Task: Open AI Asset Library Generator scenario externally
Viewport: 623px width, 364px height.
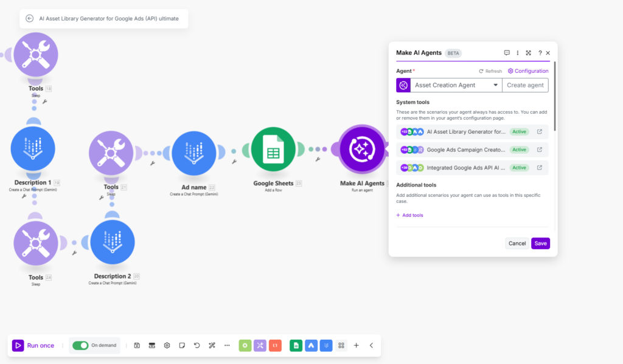Action: pyautogui.click(x=540, y=132)
